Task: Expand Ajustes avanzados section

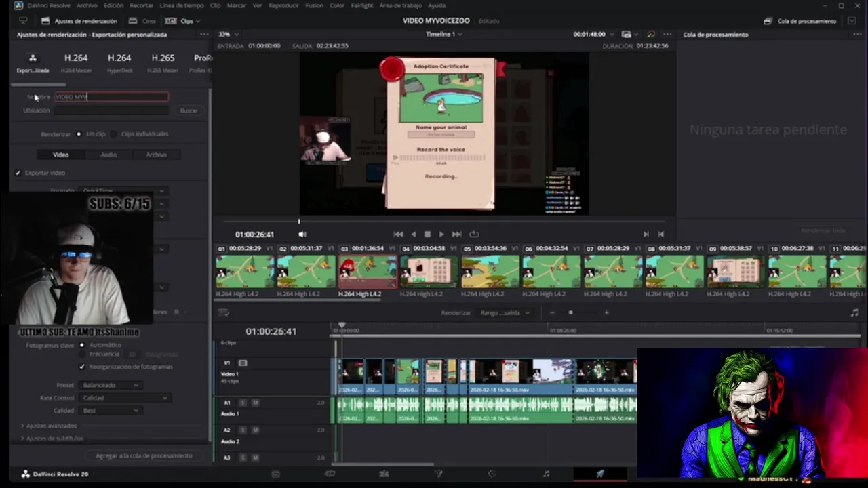Action: coord(49,426)
